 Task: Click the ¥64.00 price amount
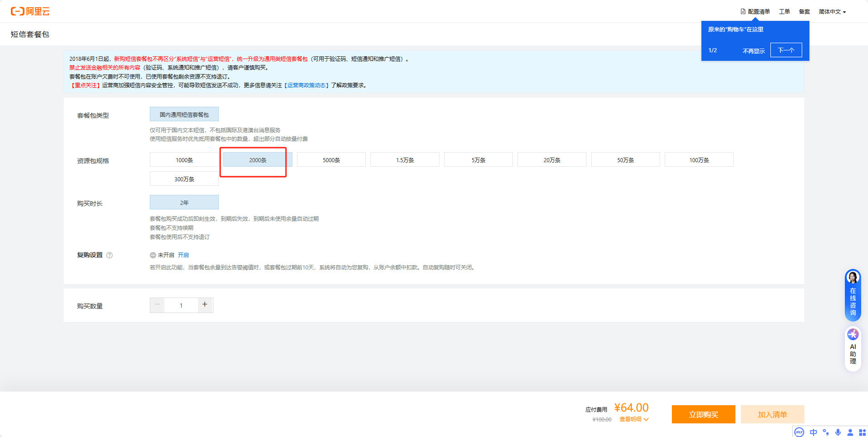(631, 407)
